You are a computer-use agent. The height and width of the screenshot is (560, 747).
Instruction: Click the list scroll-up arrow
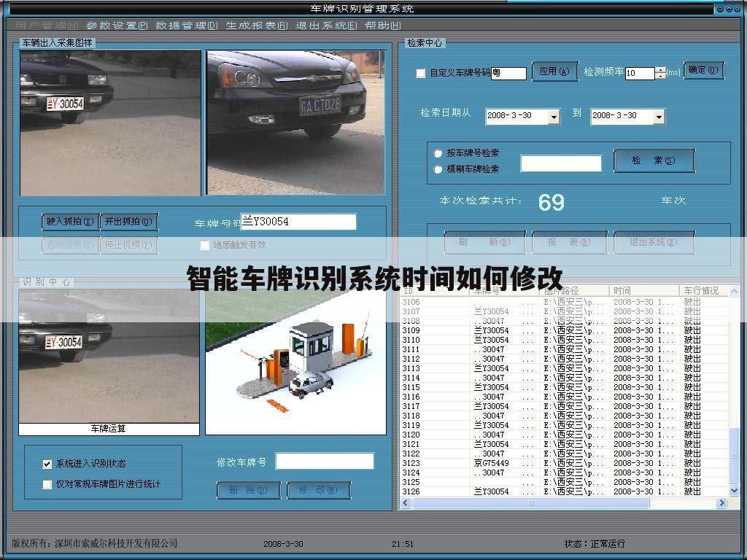coord(734,290)
